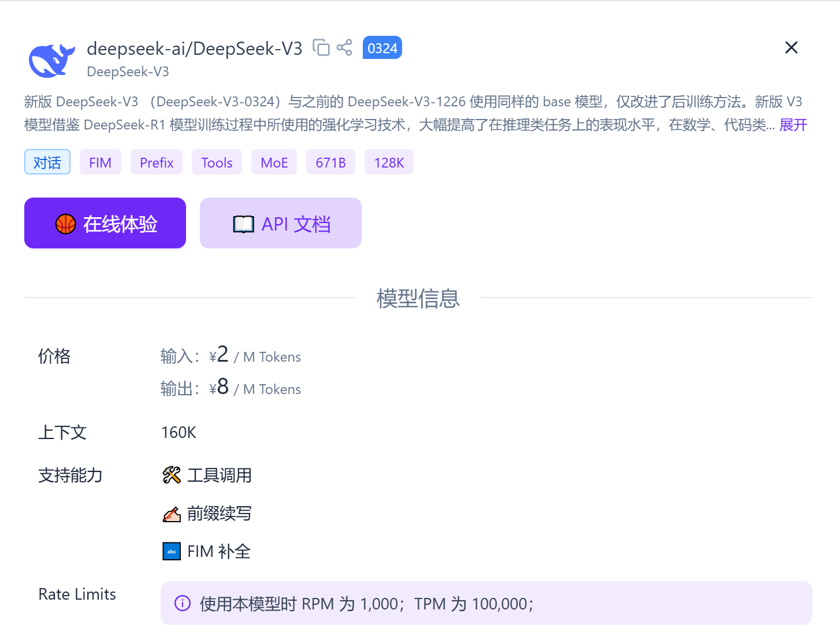
Task: Select the 128K tag
Action: (x=389, y=162)
